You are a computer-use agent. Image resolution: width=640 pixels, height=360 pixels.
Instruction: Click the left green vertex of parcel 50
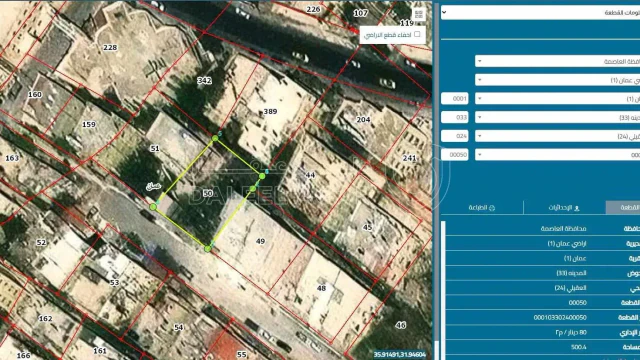click(153, 207)
